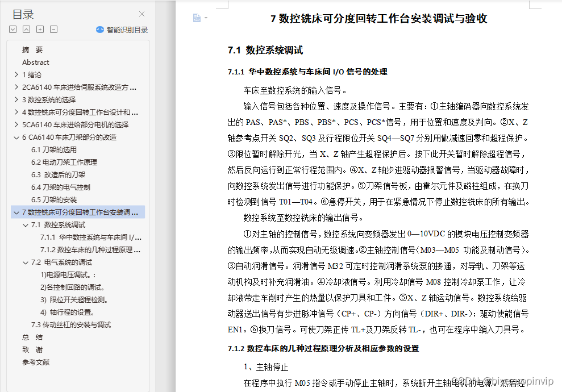
Task: Go to 1)电源电压调试。: in outline
Action: coord(68,275)
